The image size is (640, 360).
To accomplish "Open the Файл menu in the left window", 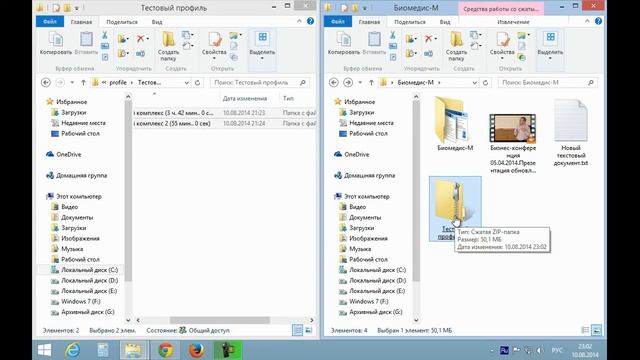I will 50,22.
